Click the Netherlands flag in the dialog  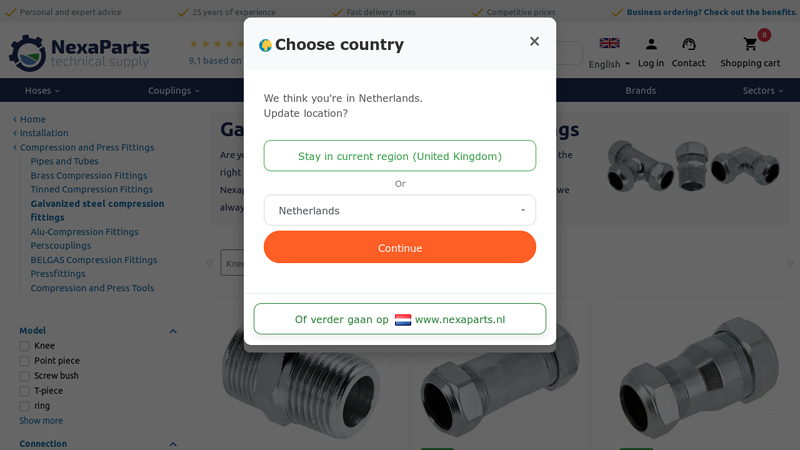click(403, 320)
